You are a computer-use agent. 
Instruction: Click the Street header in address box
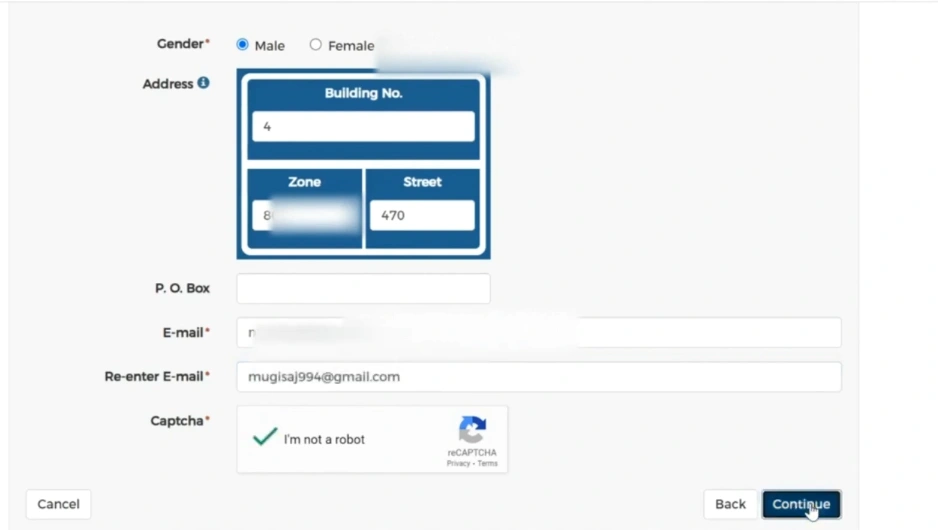tap(422, 182)
